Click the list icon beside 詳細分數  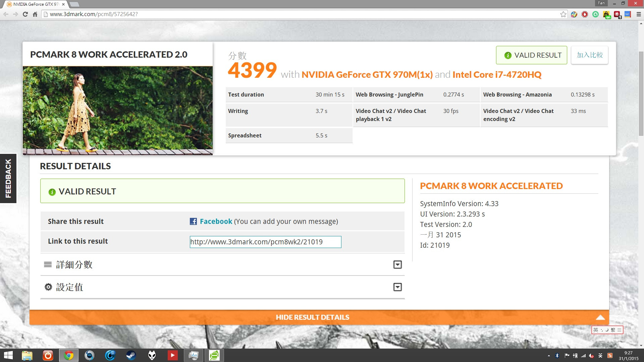[48, 264]
